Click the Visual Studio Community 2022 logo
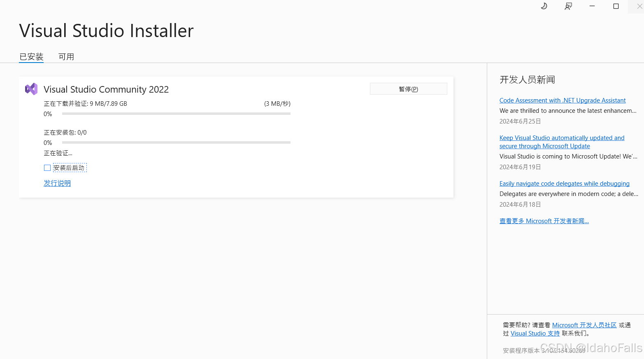Viewport: 644px width, 359px height. 31,89
